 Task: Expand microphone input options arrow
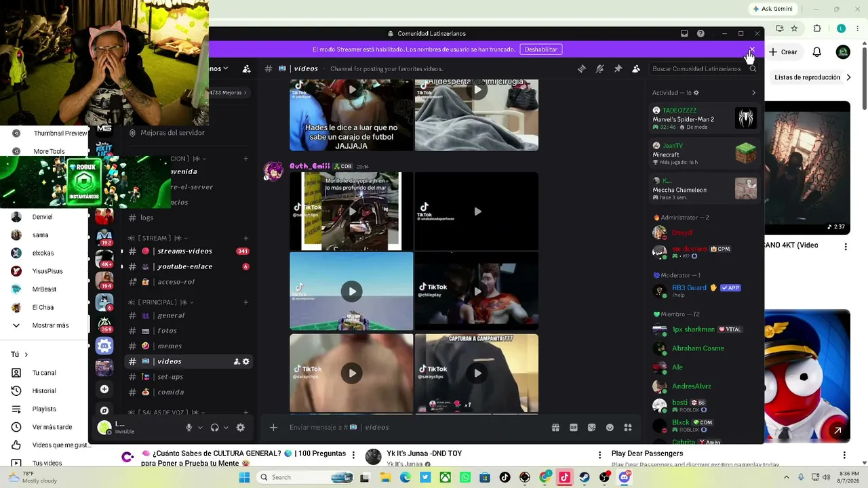point(200,428)
